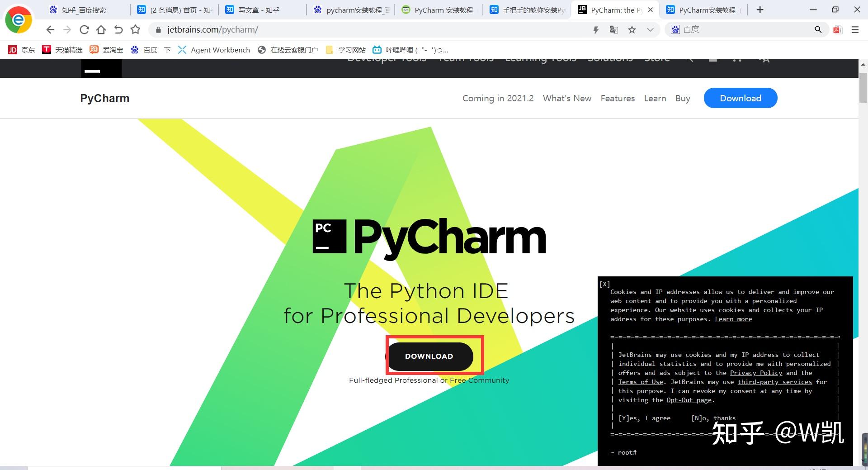Select [N]o, thanks in cookie notice

click(x=713, y=418)
